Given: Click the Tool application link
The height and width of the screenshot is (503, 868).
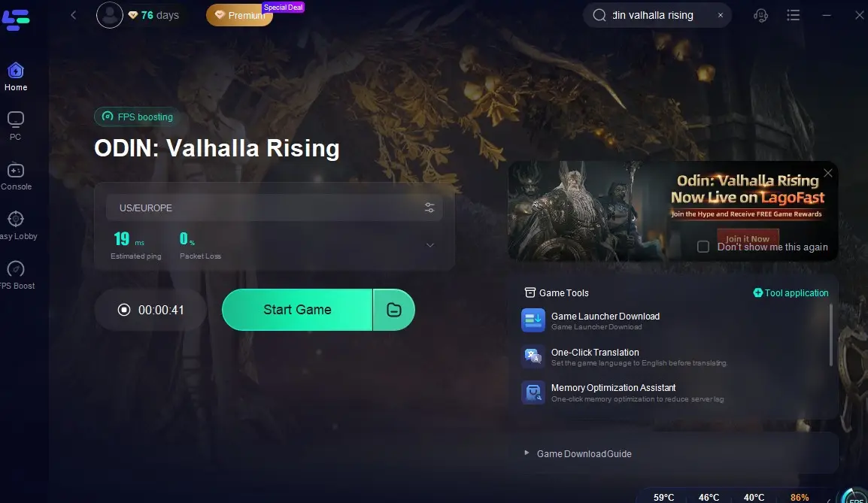Looking at the screenshot, I should (791, 292).
